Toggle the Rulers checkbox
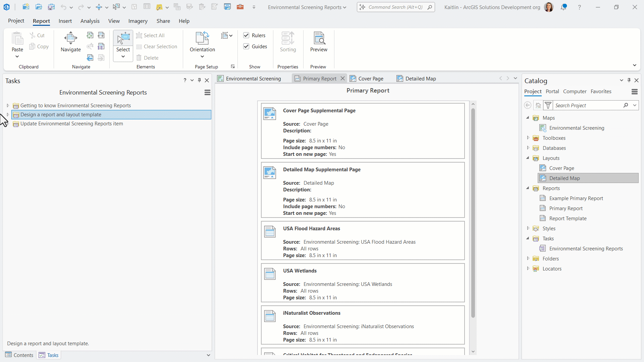This screenshot has width=644, height=362. pos(246,35)
